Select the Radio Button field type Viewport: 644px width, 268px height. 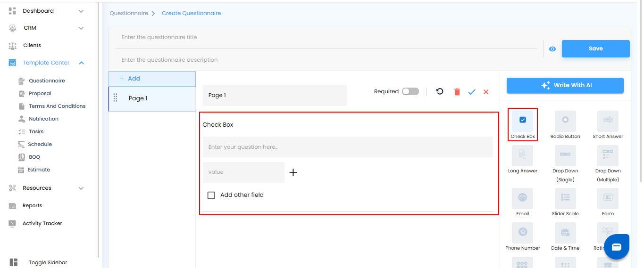tap(565, 121)
